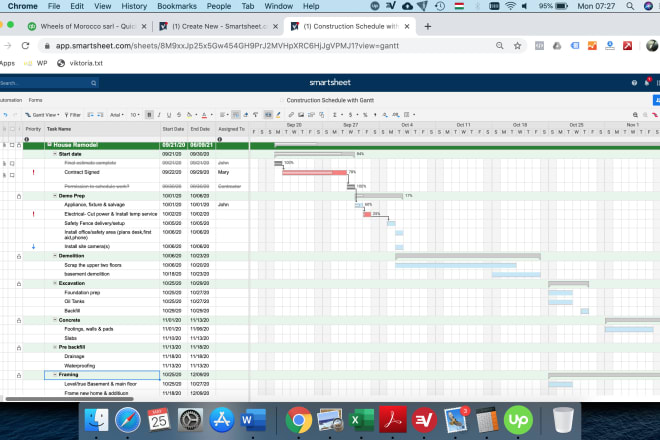The image size is (660, 440).
Task: Open the Notifications bell icon
Action: coord(648,83)
